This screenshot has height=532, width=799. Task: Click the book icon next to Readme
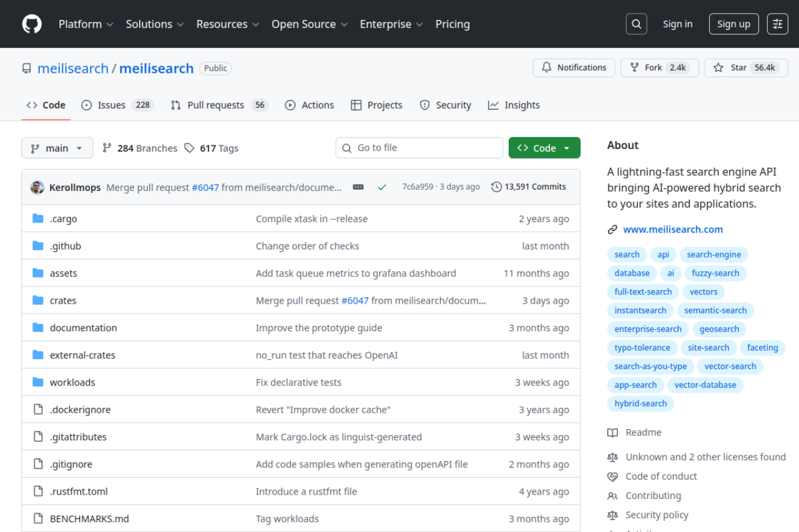[612, 432]
